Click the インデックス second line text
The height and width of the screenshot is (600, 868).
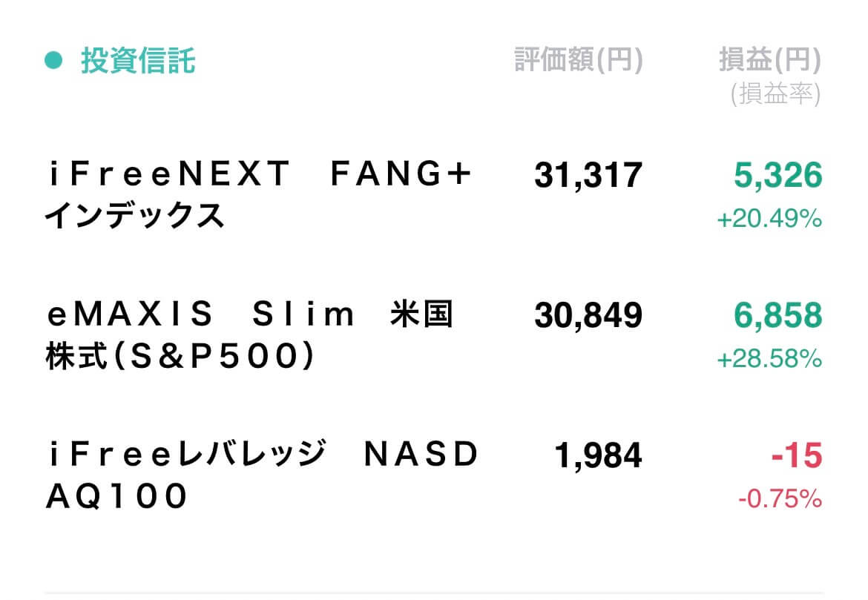134,215
